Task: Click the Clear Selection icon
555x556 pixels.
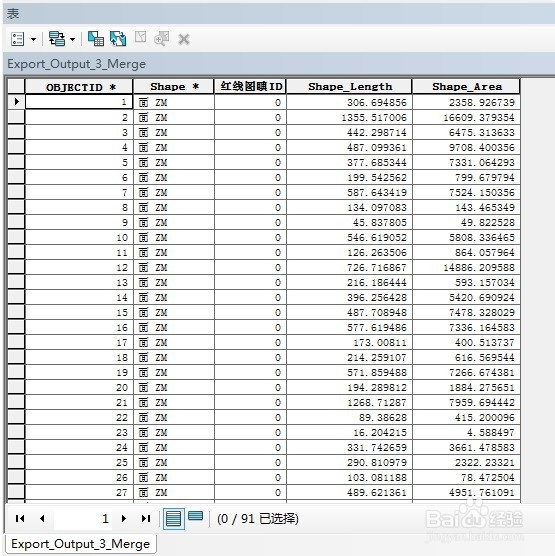Action: click(x=140, y=37)
